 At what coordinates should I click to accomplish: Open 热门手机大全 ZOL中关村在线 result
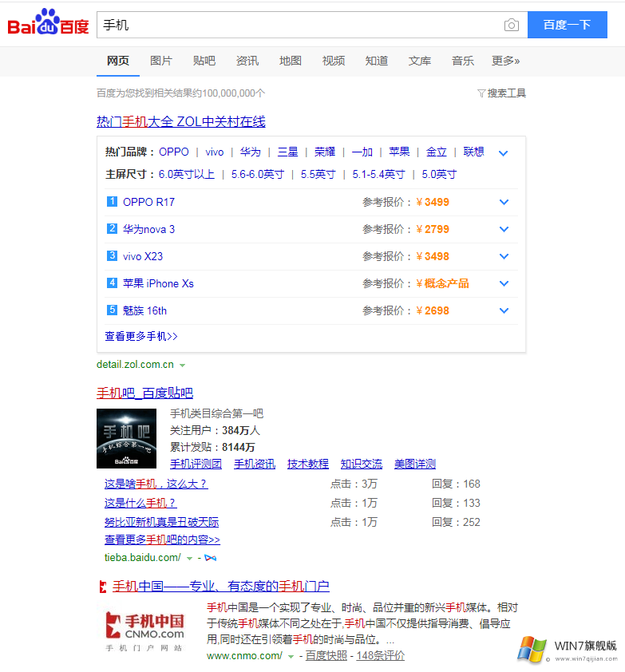181,122
